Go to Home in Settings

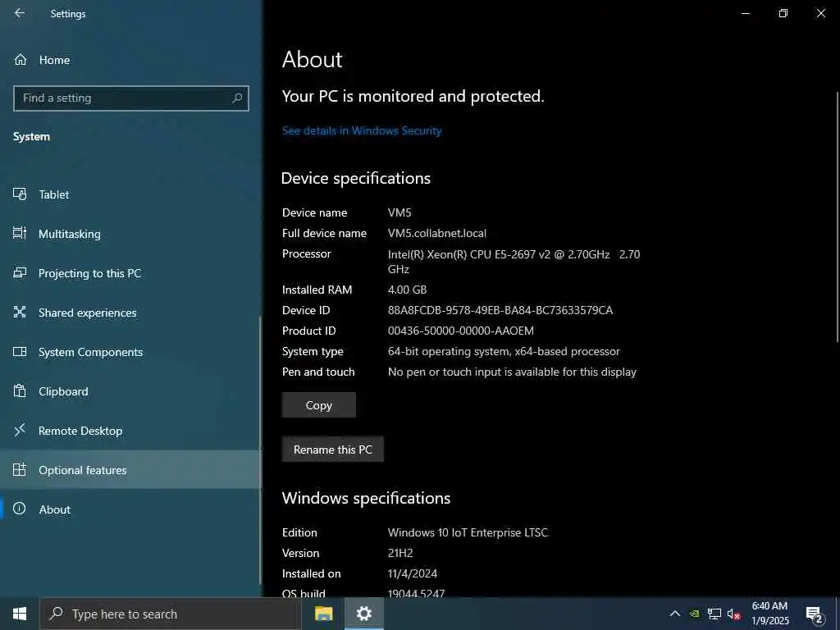[x=130, y=59]
